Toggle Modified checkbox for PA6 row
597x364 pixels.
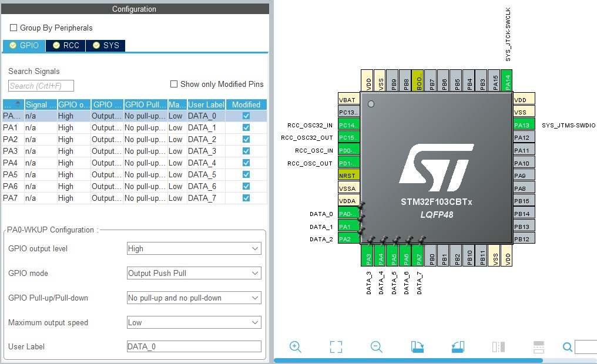pyautogui.click(x=246, y=186)
